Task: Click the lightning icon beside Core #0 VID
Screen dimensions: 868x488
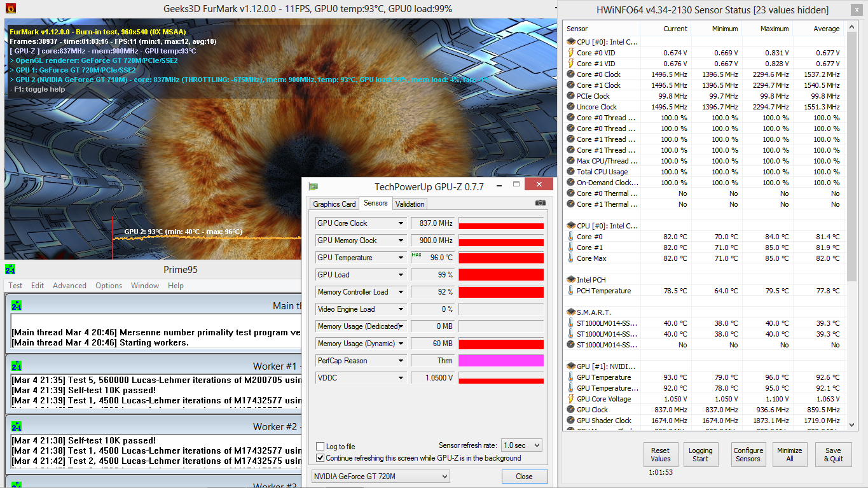Action: tap(570, 53)
